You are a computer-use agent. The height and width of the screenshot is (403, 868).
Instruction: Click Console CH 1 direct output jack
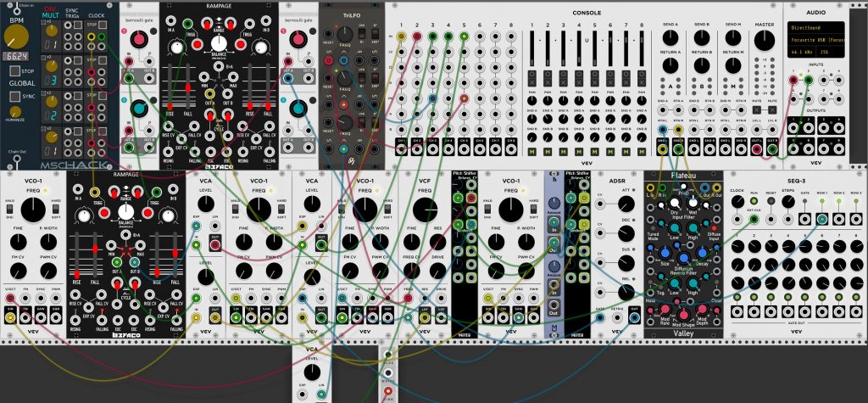(x=401, y=147)
